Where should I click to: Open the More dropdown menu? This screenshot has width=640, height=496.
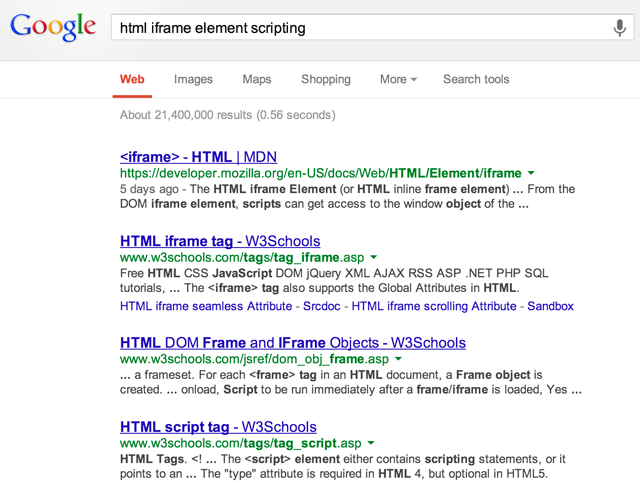coord(398,79)
